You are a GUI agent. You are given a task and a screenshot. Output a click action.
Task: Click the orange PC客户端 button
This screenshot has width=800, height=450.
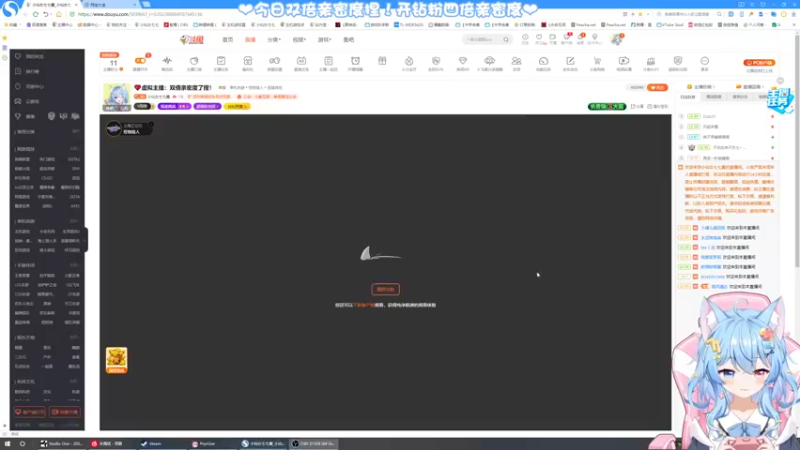[x=759, y=63]
